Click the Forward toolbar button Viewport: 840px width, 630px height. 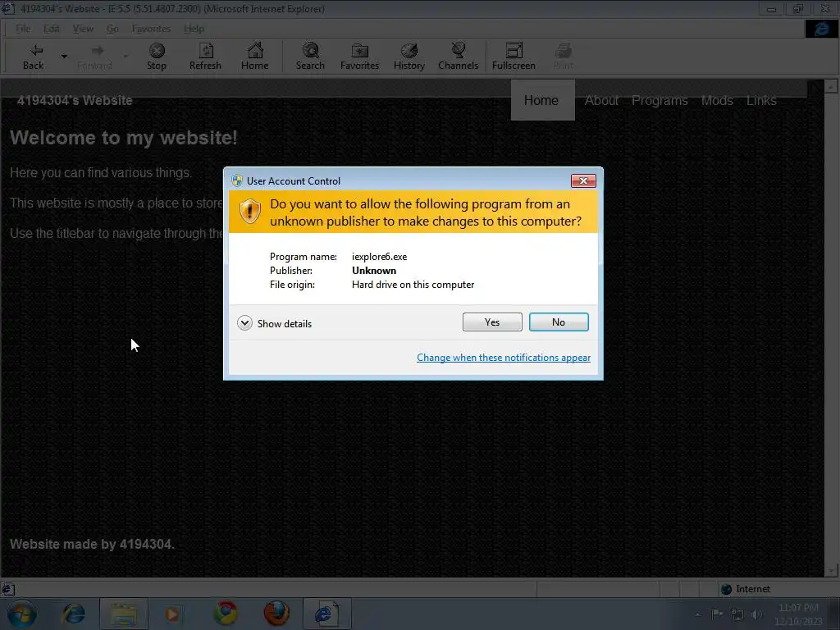point(95,57)
